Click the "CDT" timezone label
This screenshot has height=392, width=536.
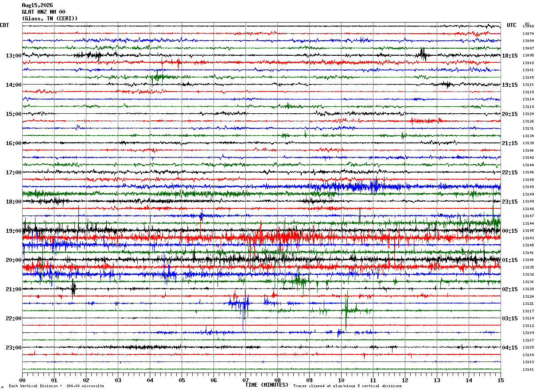click(x=4, y=25)
